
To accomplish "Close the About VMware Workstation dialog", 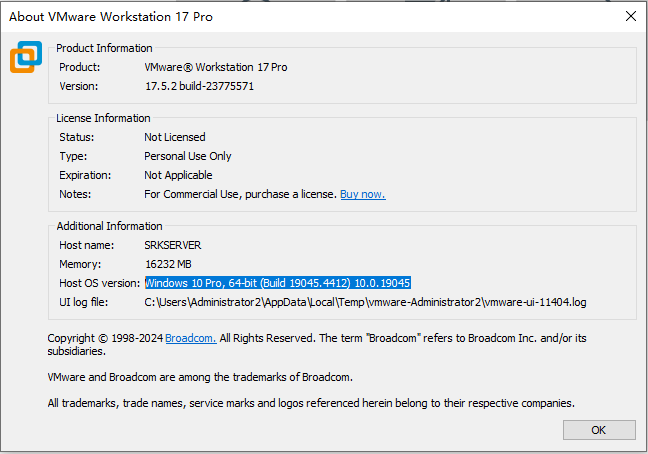I will pos(631,16).
